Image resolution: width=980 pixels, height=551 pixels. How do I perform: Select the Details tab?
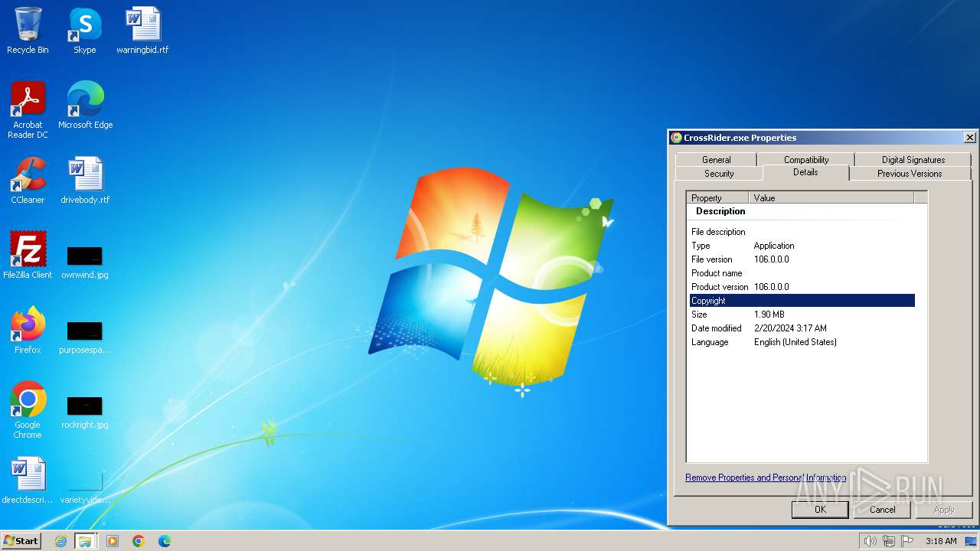(805, 172)
